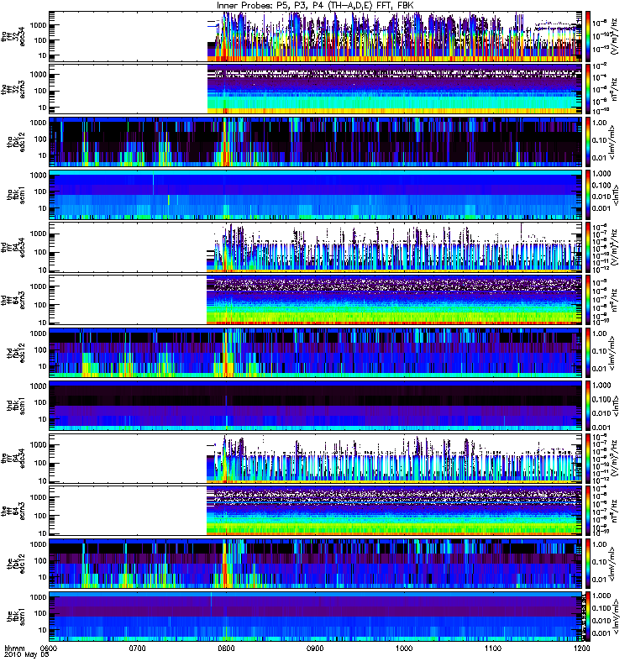Click the "tha fff 32 edc34" panel label

[13, 36]
